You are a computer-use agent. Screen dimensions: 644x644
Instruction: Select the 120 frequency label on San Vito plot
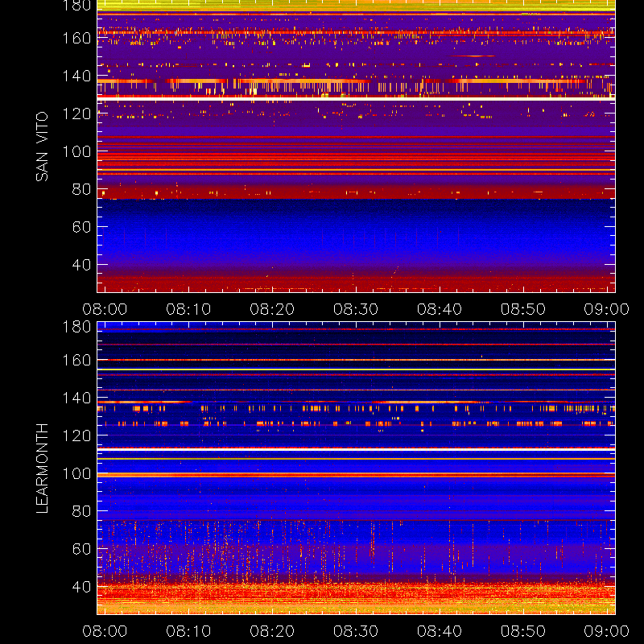point(76,114)
